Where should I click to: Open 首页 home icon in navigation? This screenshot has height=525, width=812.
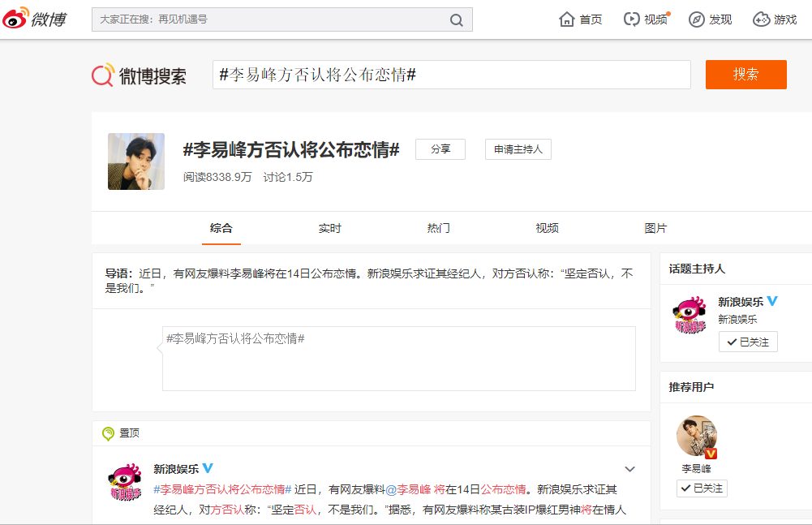(x=567, y=19)
